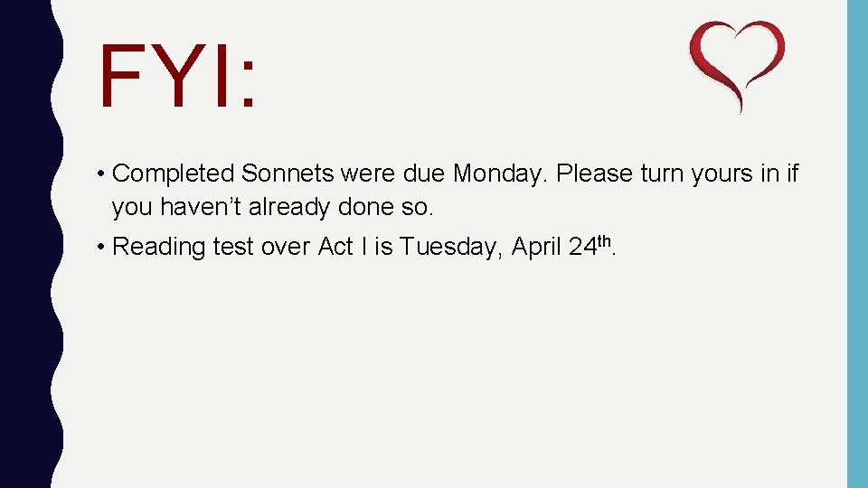The image size is (868, 488).
Task: Click the word 'Reading'
Action: (158, 248)
